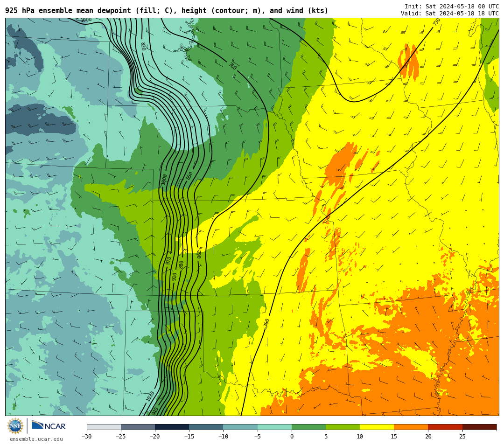Click the 940 height contour label
This screenshot has width=504, height=445.
155,411
